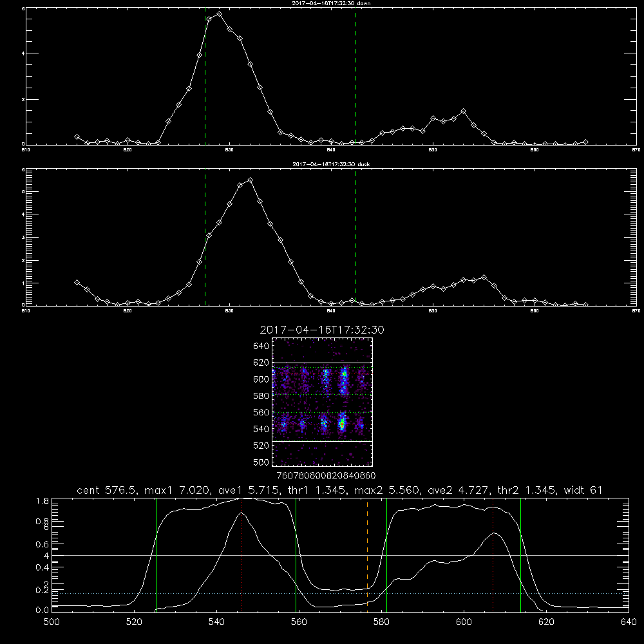Click the "520" x-axis label of bottom plot
644x644 pixels.
coord(134,622)
